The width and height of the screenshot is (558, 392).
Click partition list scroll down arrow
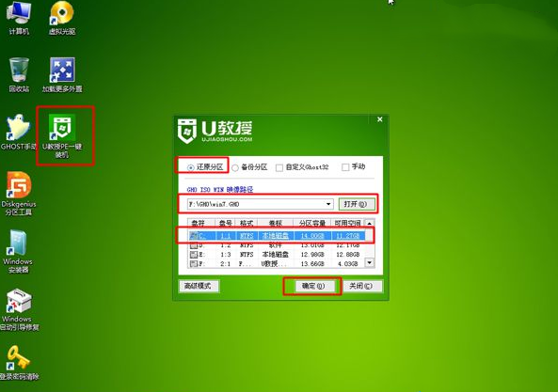pyautogui.click(x=370, y=263)
